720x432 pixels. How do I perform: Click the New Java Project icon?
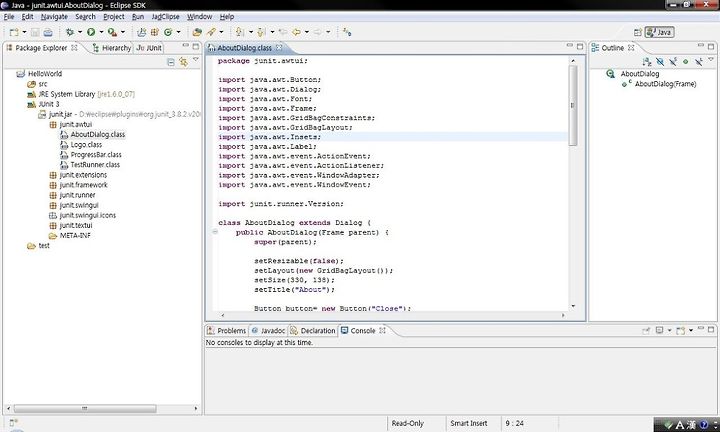(141, 32)
